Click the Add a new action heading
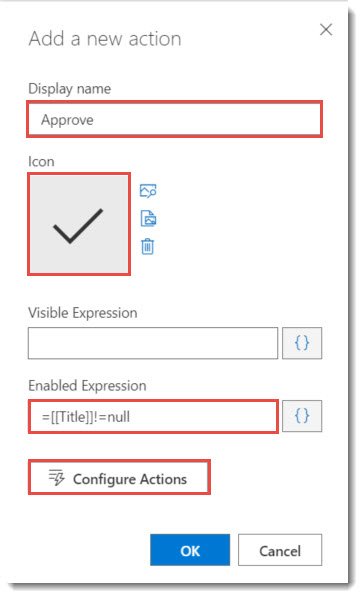Image resolution: width=363 pixels, height=598 pixels. coord(105,39)
